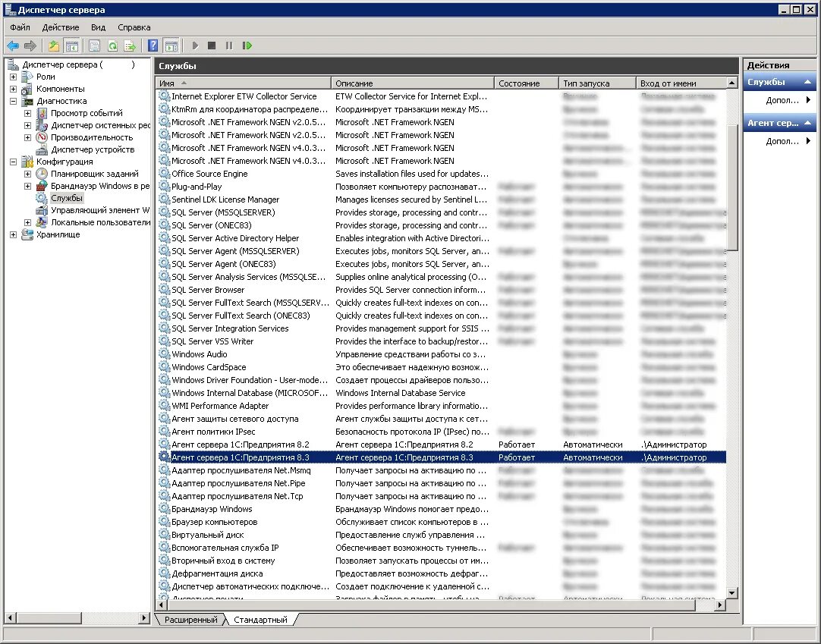Image resolution: width=821 pixels, height=644 pixels.
Task: Click the tree pane horizontal scroll-right arrow
Action: point(144,617)
